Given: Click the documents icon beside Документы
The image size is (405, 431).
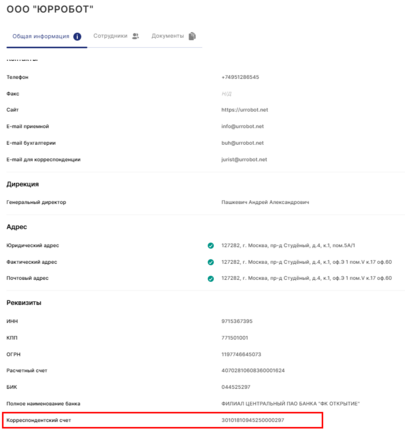Looking at the screenshot, I should point(192,36).
